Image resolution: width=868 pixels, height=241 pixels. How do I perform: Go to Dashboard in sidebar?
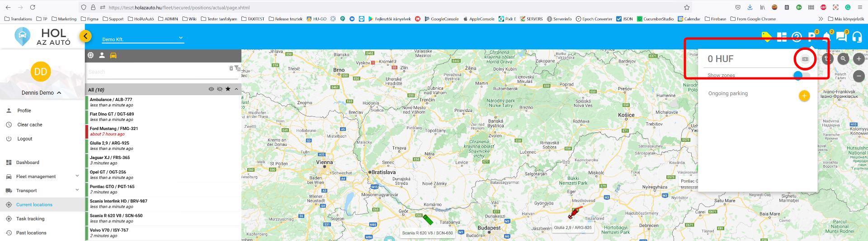coord(28,163)
